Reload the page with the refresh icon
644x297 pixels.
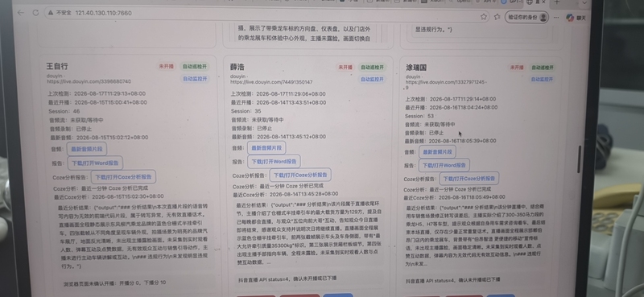(35, 13)
